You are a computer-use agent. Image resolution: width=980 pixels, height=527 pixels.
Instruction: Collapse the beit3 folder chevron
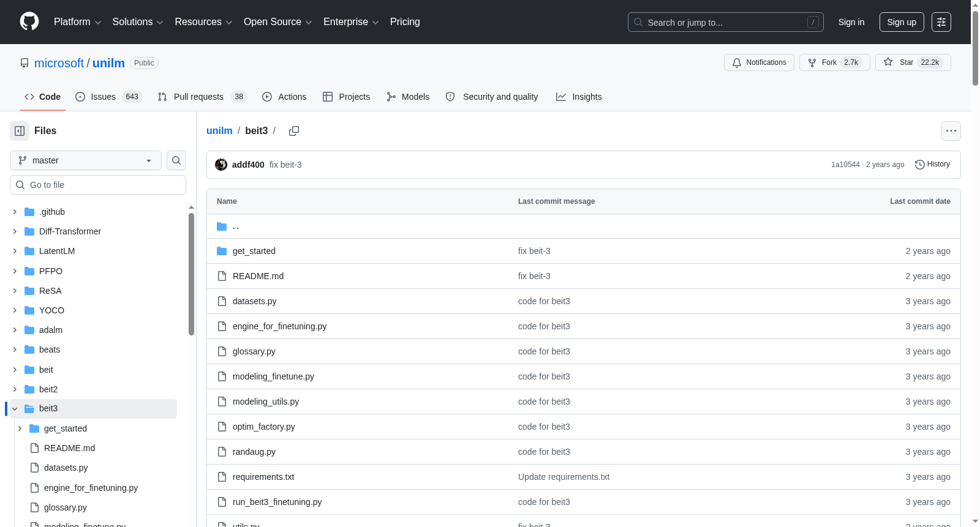[15, 408]
